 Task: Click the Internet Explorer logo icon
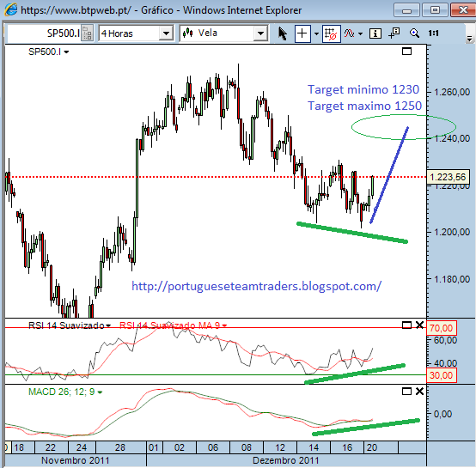[10, 10]
